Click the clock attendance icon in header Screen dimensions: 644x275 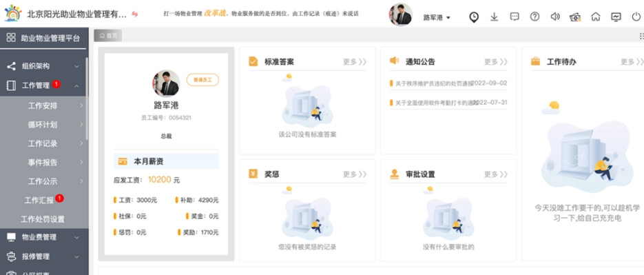(x=474, y=17)
